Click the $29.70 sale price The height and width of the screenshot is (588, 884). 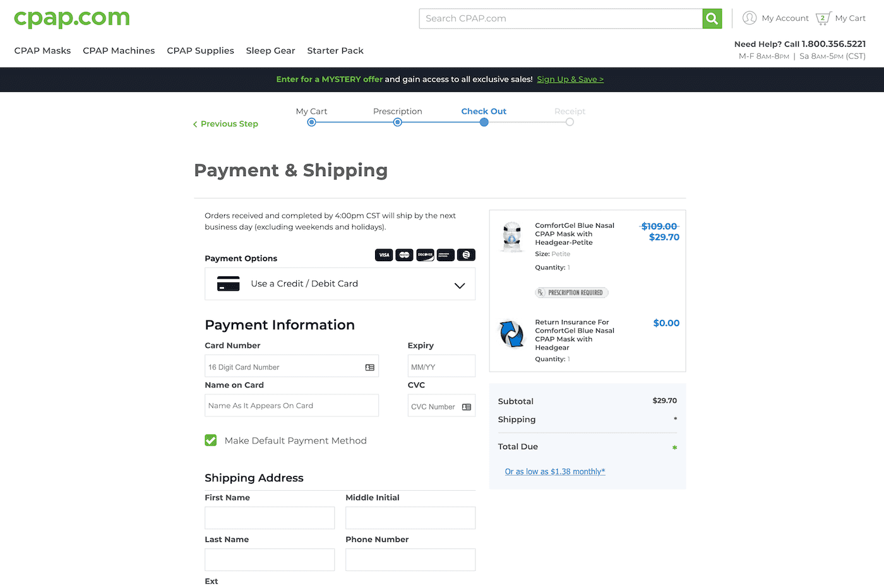point(664,237)
